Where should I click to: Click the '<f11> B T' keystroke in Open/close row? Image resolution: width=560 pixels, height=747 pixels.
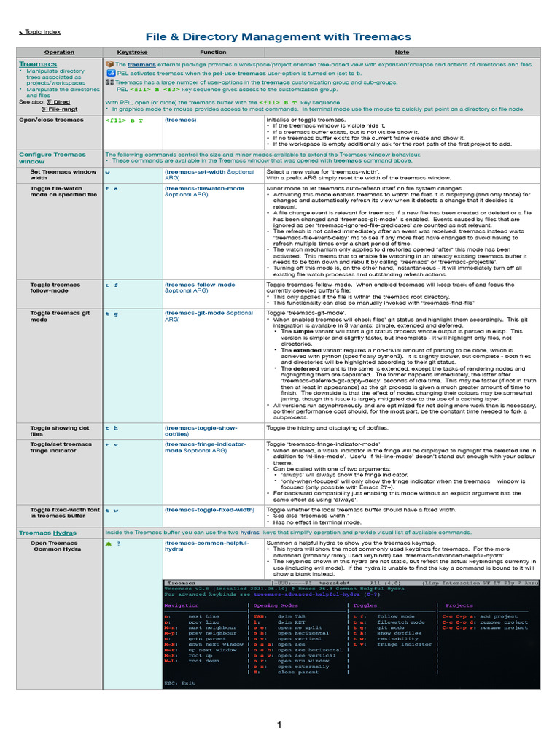(124, 120)
